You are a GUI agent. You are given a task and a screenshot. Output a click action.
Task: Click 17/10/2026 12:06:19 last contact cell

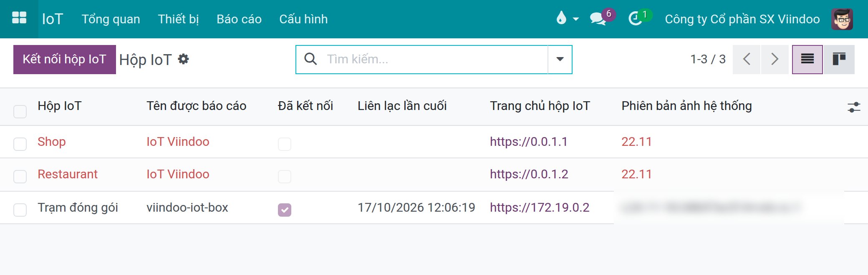pos(416,207)
